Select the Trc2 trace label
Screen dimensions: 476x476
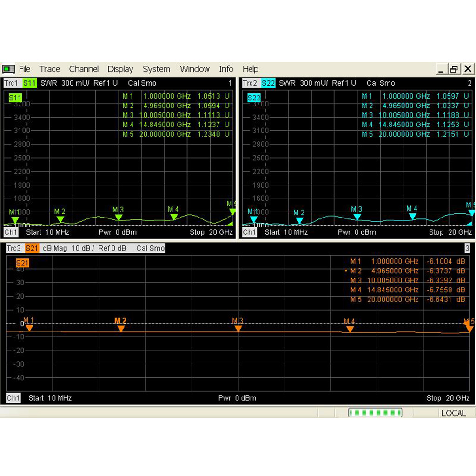[x=250, y=83]
